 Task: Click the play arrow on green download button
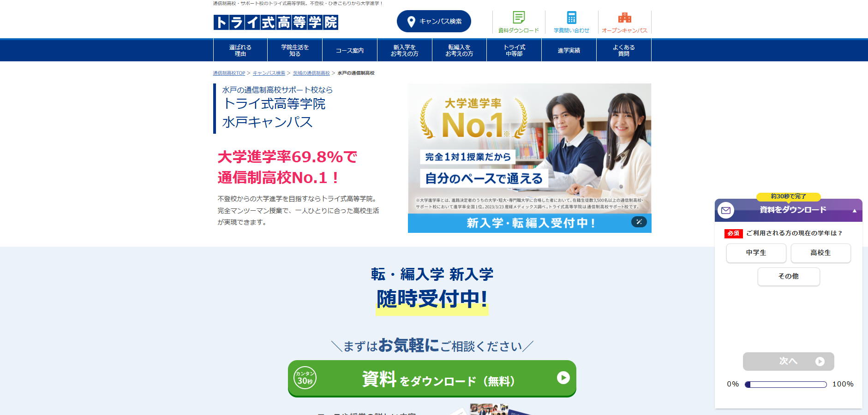(x=563, y=378)
